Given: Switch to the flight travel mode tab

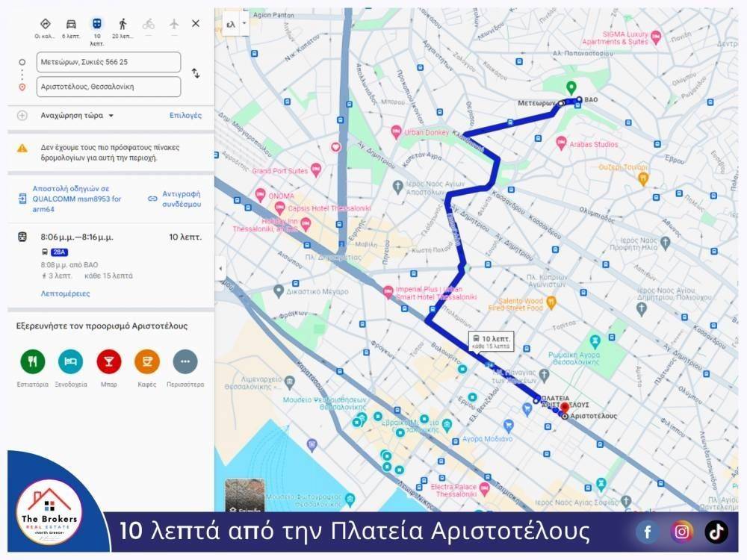Looking at the screenshot, I should click(174, 24).
